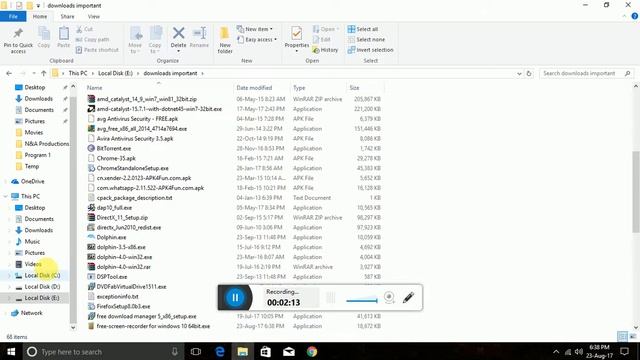The width and height of the screenshot is (640, 360).
Task: Open History in the ribbon
Action: [325, 50]
